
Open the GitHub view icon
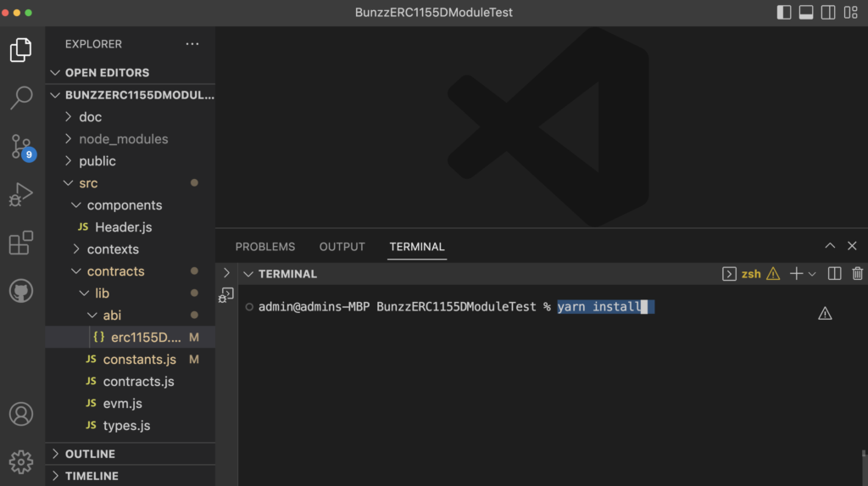coord(21,291)
